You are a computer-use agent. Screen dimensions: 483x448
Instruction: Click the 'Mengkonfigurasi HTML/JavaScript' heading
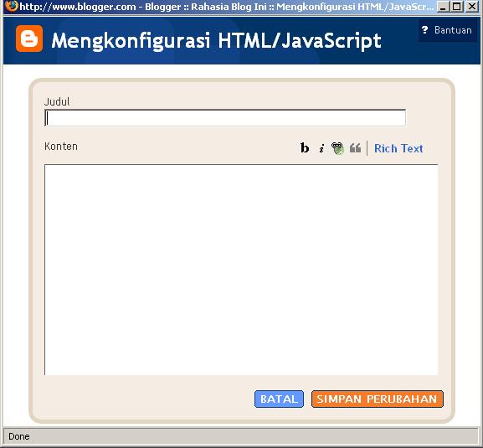click(216, 41)
